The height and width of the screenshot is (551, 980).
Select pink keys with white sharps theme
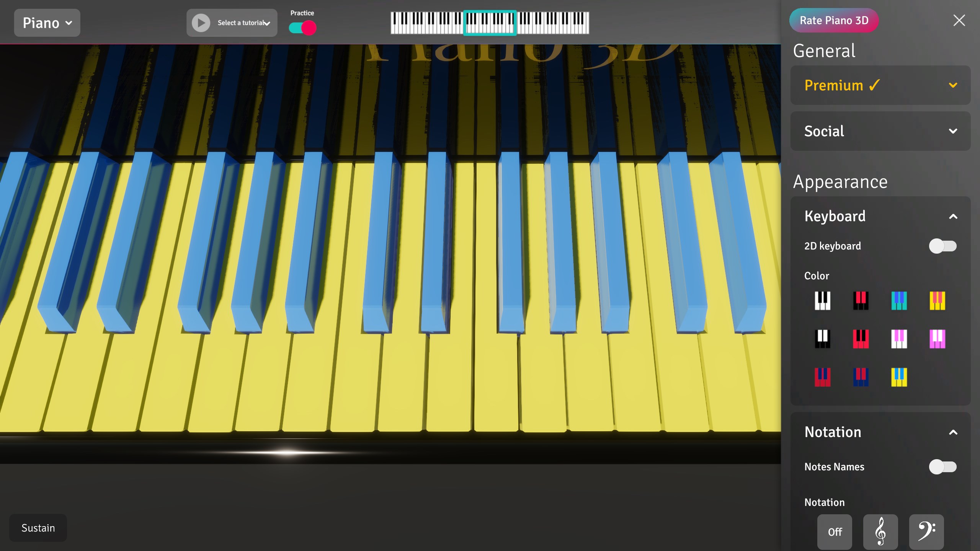[x=937, y=339]
